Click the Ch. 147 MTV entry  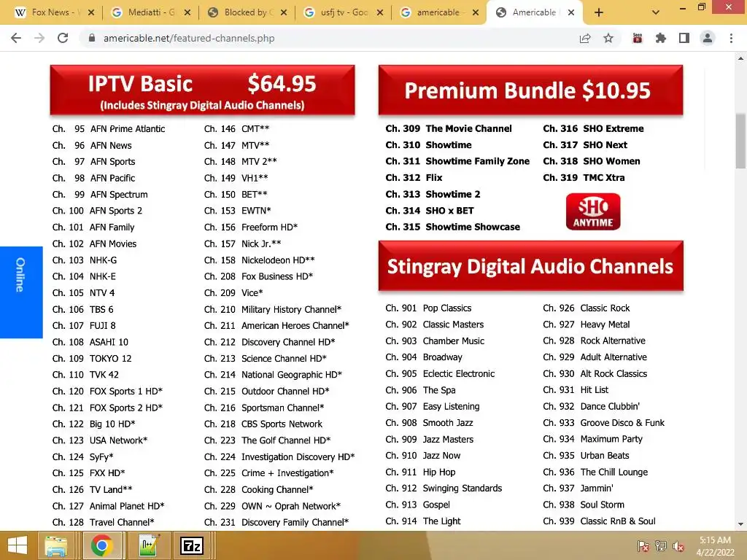[x=237, y=145]
